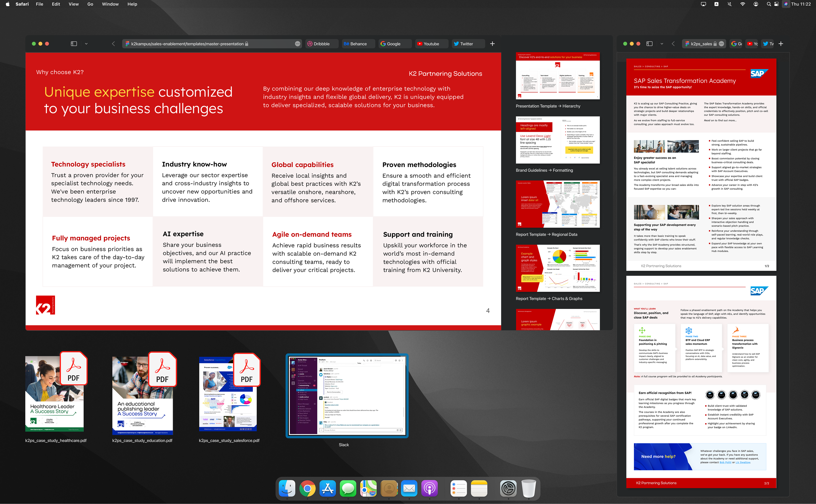Image resolution: width=816 pixels, height=504 pixels.
Task: Expand sidebar dropdown chevron in right Safari window
Action: pos(662,44)
